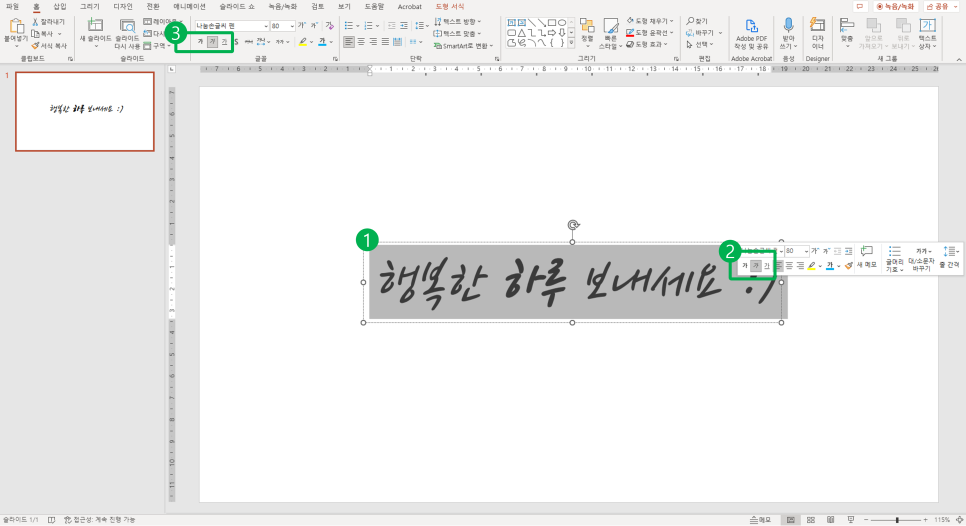This screenshot has width=966, height=526.
Task: Open 선택 select dropdown
Action: pyautogui.click(x=700, y=44)
